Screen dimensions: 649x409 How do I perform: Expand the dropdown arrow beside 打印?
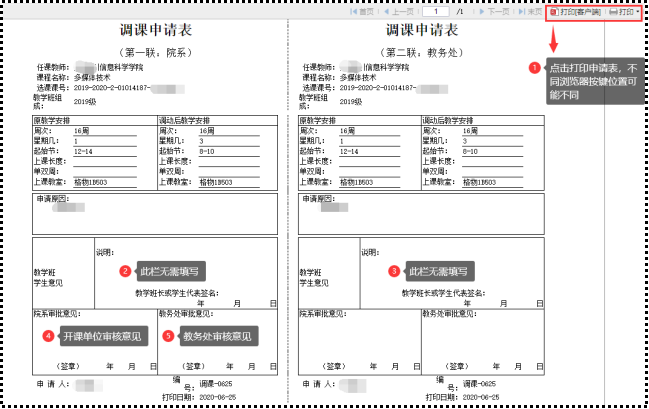pyautogui.click(x=639, y=11)
